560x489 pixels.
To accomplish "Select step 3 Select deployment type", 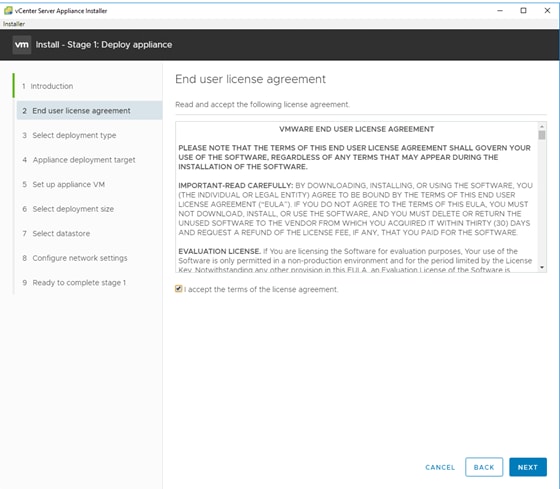I will coord(69,135).
